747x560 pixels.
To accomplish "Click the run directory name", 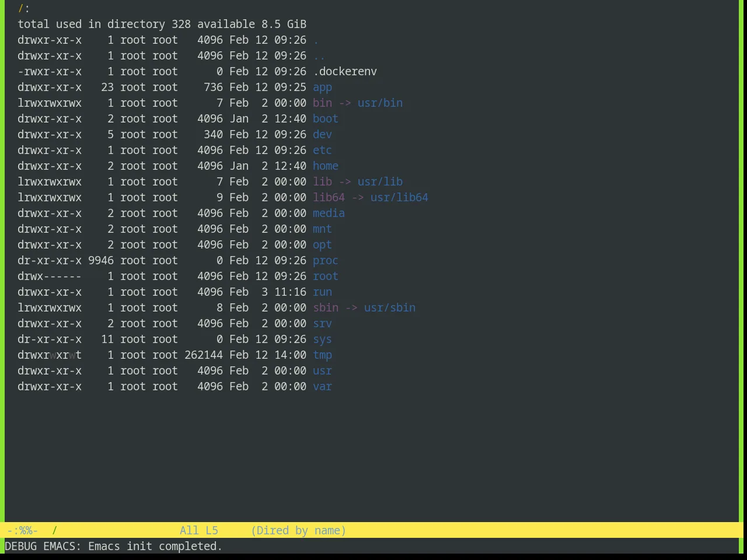I will 322,292.
